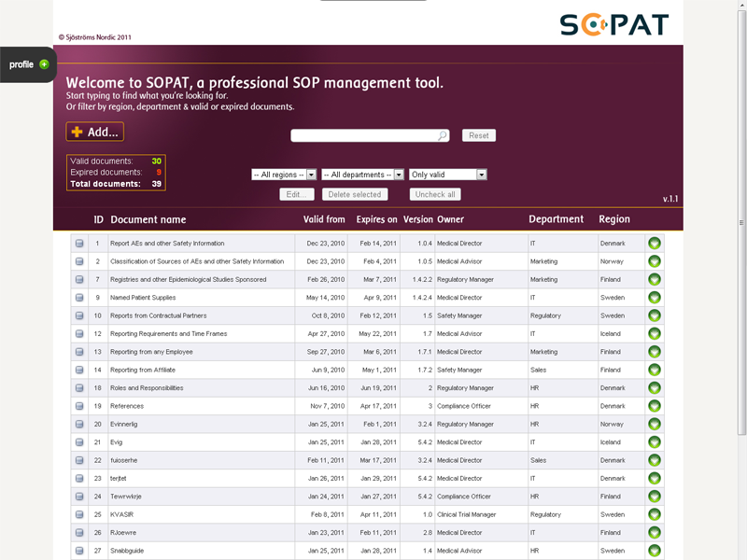Click the 'Tewrwkrje' document name

126,497
